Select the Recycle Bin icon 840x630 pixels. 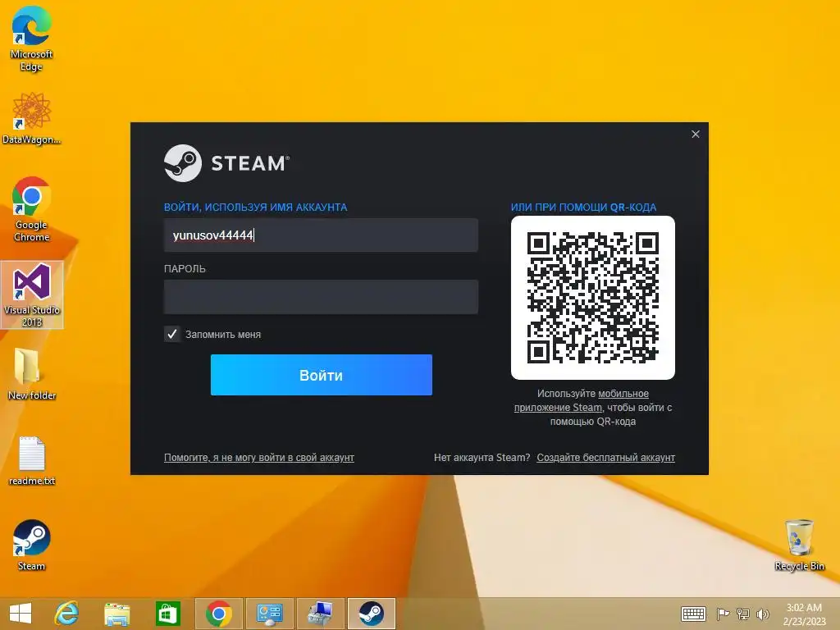point(799,545)
